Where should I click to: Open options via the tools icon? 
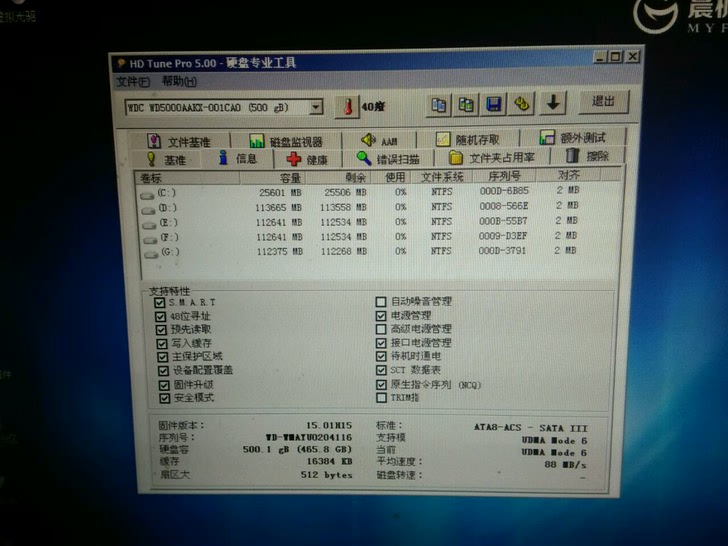[522, 104]
